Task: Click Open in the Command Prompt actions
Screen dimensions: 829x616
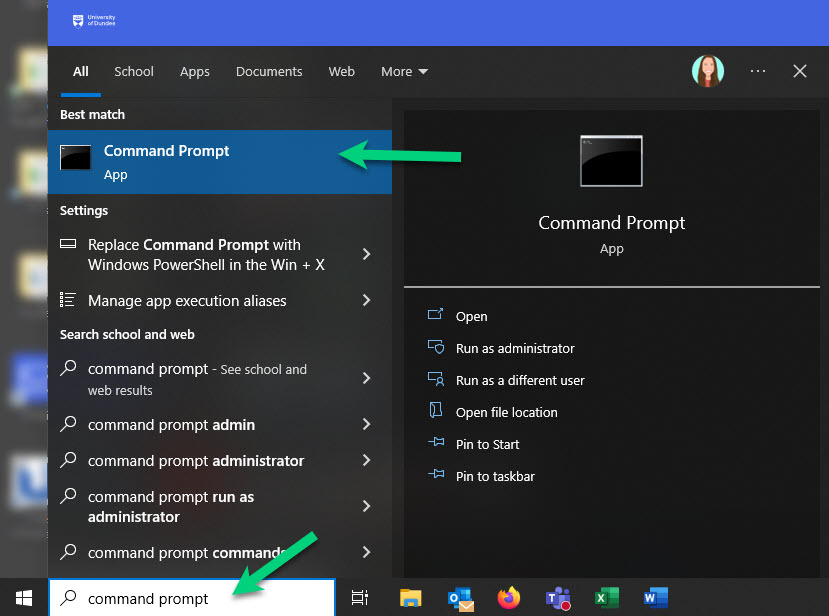Action: [x=472, y=316]
